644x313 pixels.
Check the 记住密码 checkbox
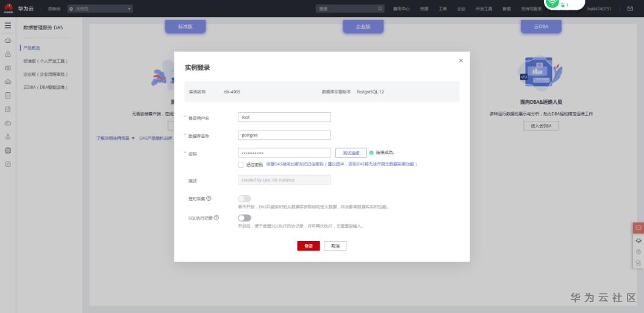[241, 165]
